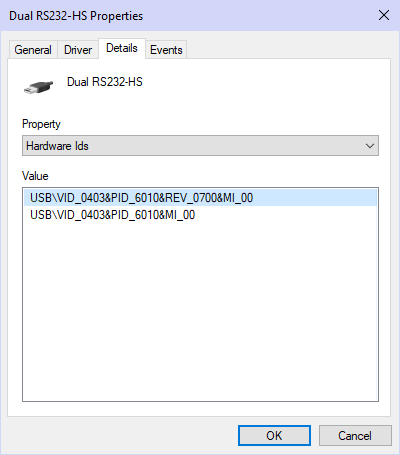The height and width of the screenshot is (455, 400).
Task: Click the dialog title bar text
Action: tap(76, 16)
